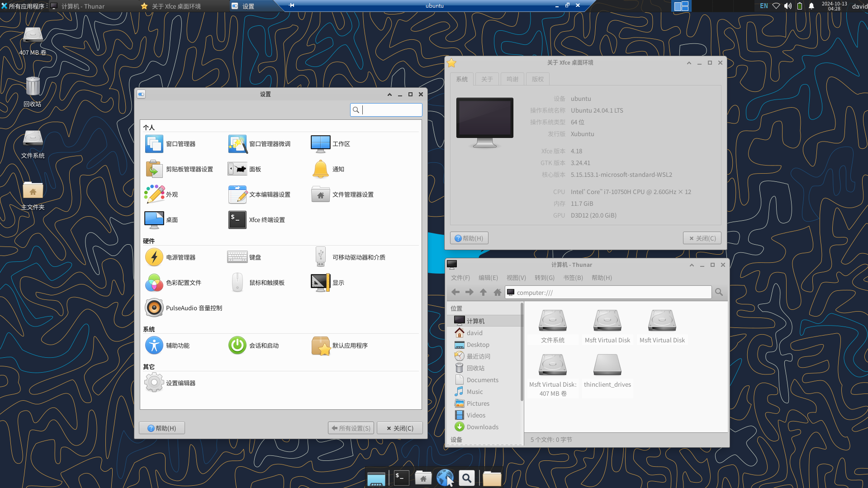The height and width of the screenshot is (488, 868).
Task: Open Appearance (外观) settings
Action: tap(161, 194)
